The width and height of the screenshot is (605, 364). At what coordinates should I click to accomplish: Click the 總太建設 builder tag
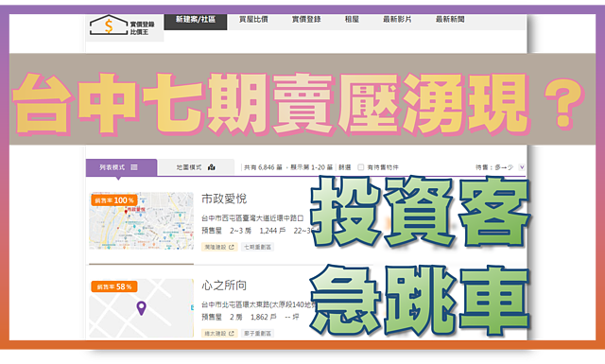[219, 333]
